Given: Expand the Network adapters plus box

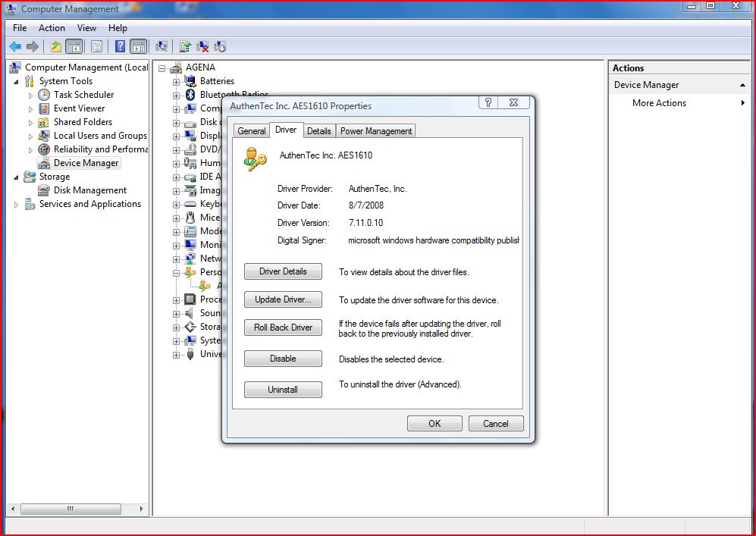Looking at the screenshot, I should pos(177,259).
